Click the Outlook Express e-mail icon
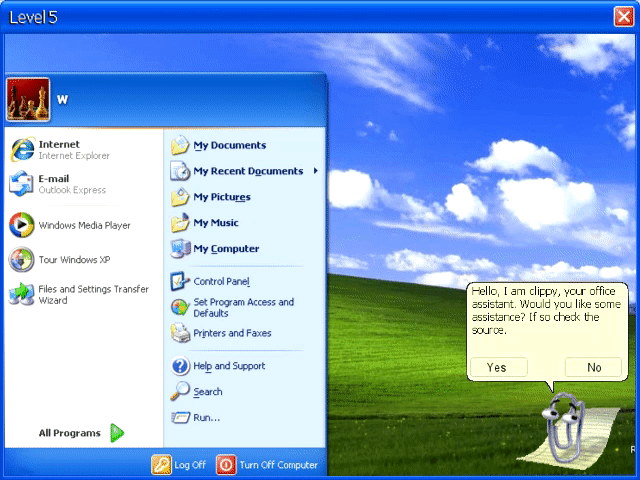This screenshot has height=480, width=640. click(21, 184)
